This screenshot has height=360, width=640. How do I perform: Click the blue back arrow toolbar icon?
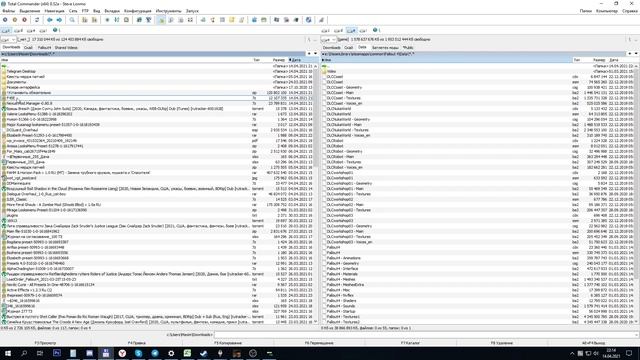click(x=50, y=20)
